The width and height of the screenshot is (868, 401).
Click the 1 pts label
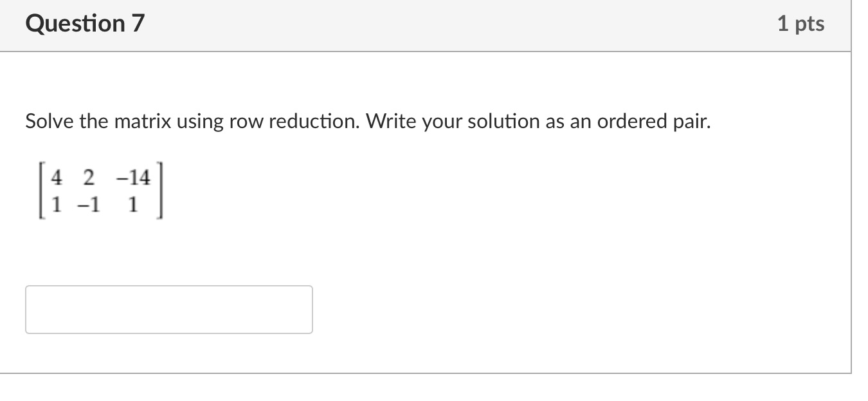pos(801,23)
